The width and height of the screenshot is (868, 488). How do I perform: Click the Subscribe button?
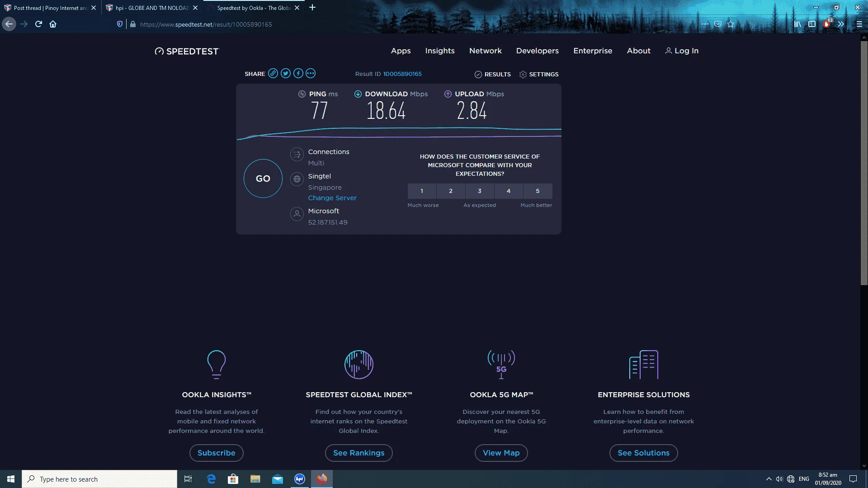click(217, 453)
